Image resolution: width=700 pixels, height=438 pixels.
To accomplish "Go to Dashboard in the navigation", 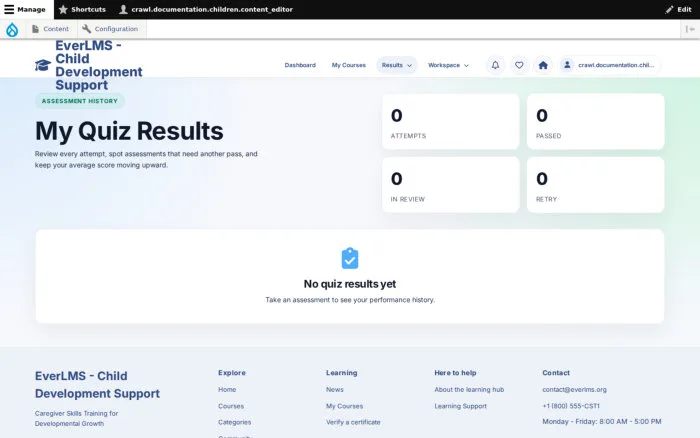I will pyautogui.click(x=300, y=65).
